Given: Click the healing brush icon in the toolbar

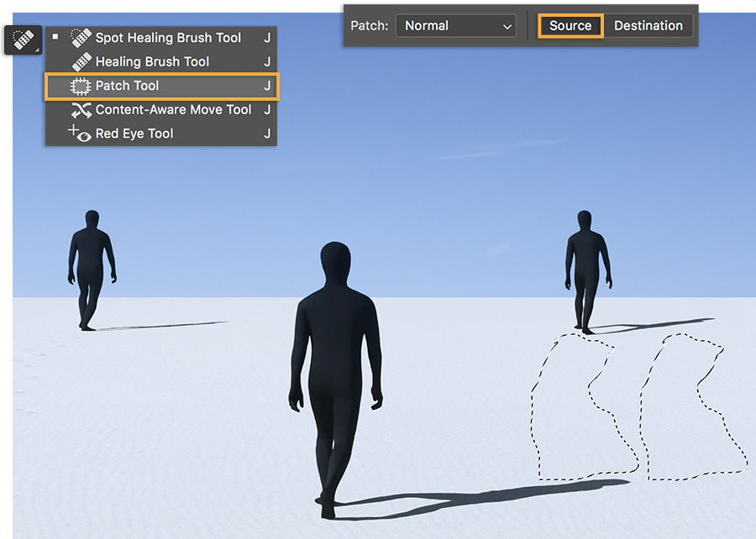Looking at the screenshot, I should (x=21, y=39).
